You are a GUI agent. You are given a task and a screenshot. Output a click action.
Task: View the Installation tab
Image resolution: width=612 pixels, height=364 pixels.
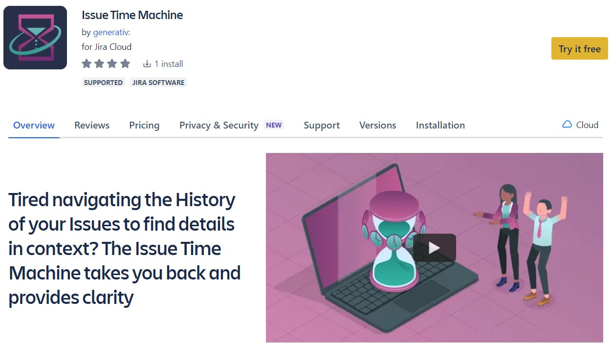440,126
